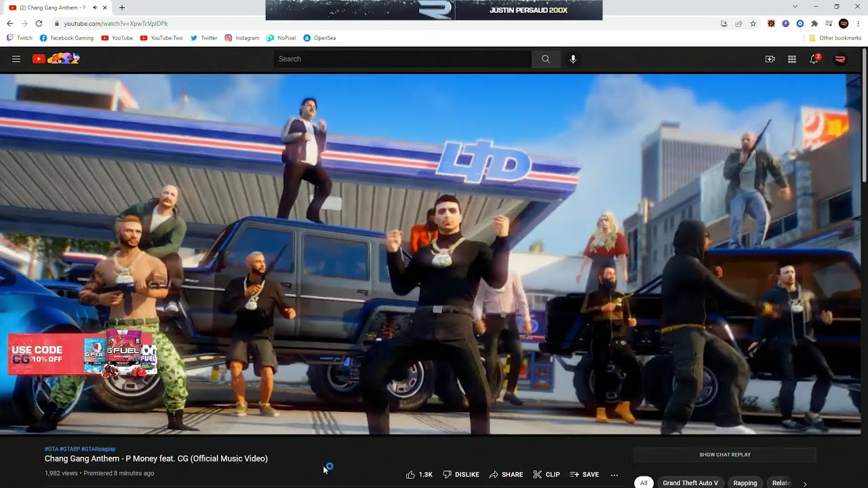The width and height of the screenshot is (868, 488).
Task: Expand the Other bookmarks folder
Action: pyautogui.click(x=835, y=38)
